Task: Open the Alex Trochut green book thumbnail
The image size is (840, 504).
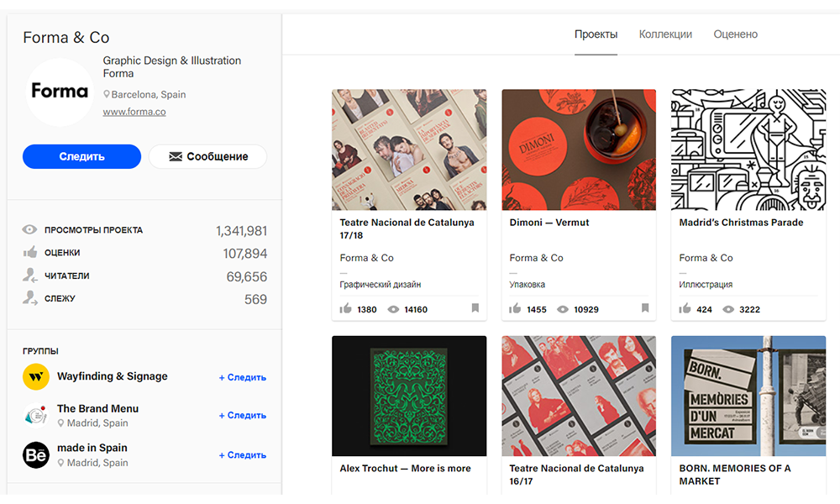Action: tap(409, 396)
